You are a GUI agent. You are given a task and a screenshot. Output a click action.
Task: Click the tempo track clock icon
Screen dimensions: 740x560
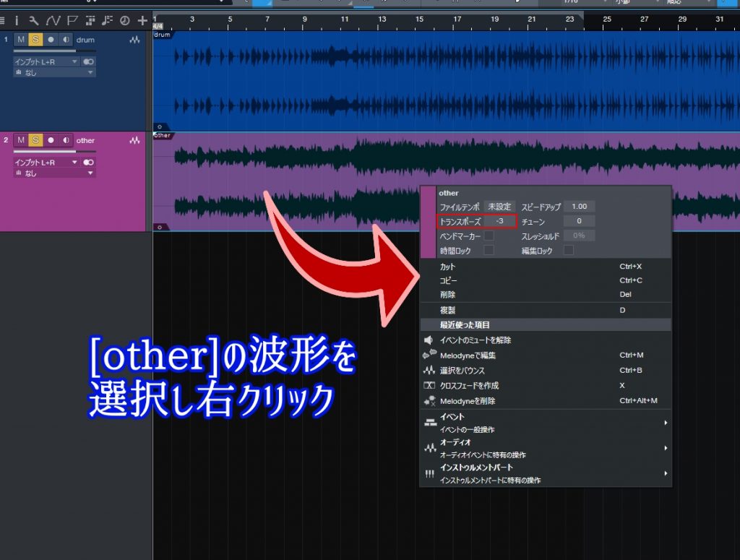(124, 20)
